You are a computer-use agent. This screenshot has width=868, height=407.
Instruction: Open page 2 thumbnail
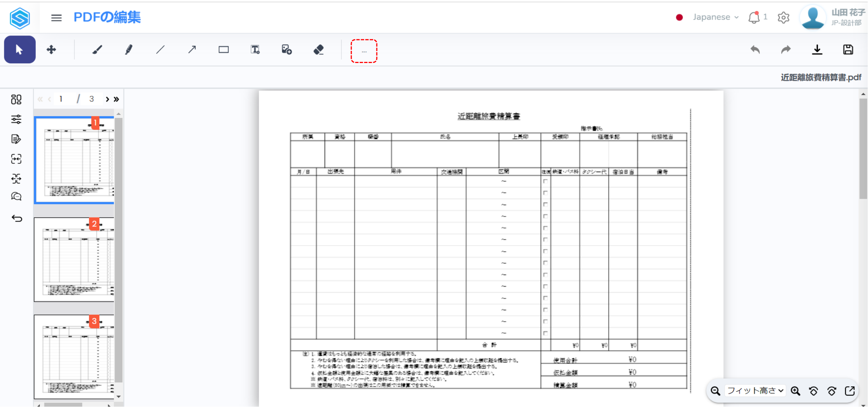click(74, 260)
